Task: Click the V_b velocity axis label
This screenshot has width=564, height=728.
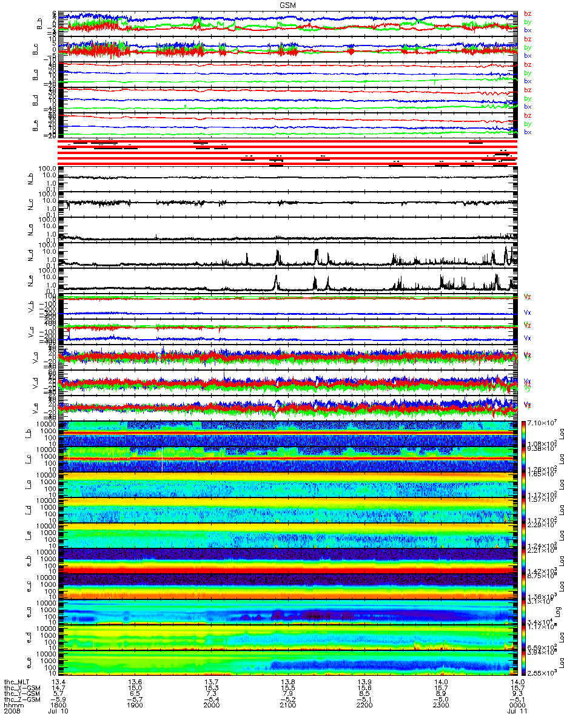Action: point(30,307)
